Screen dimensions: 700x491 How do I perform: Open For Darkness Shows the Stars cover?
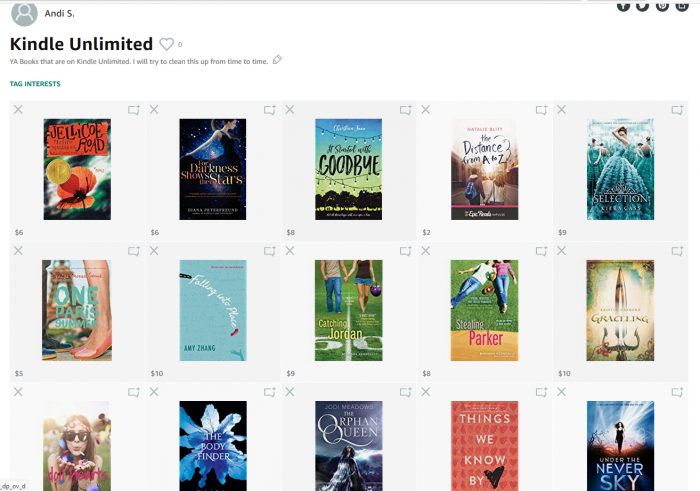(212, 169)
